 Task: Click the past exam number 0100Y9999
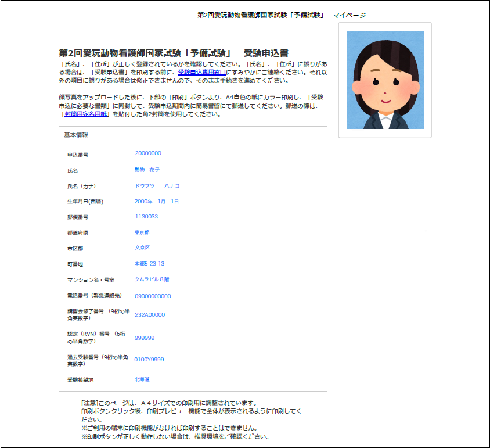pyautogui.click(x=149, y=360)
